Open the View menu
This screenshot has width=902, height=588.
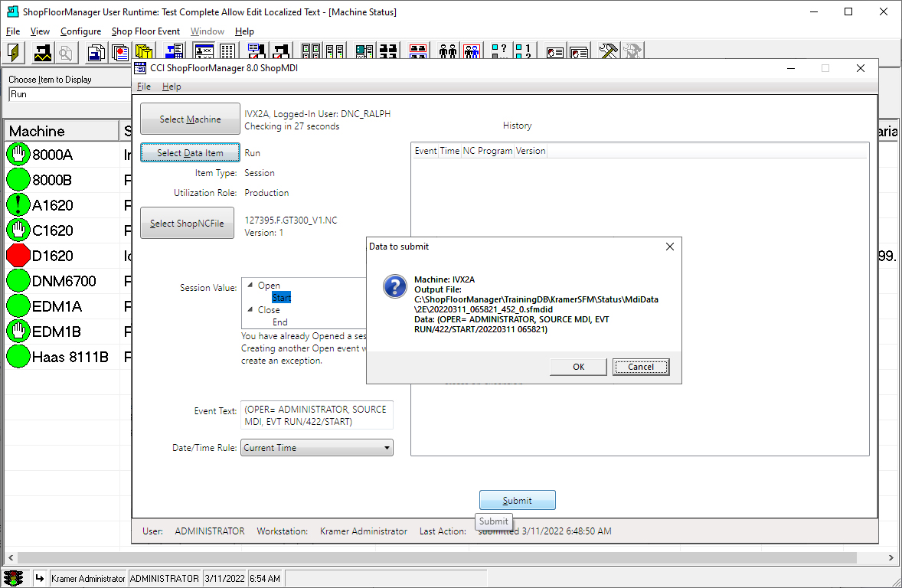(40, 31)
